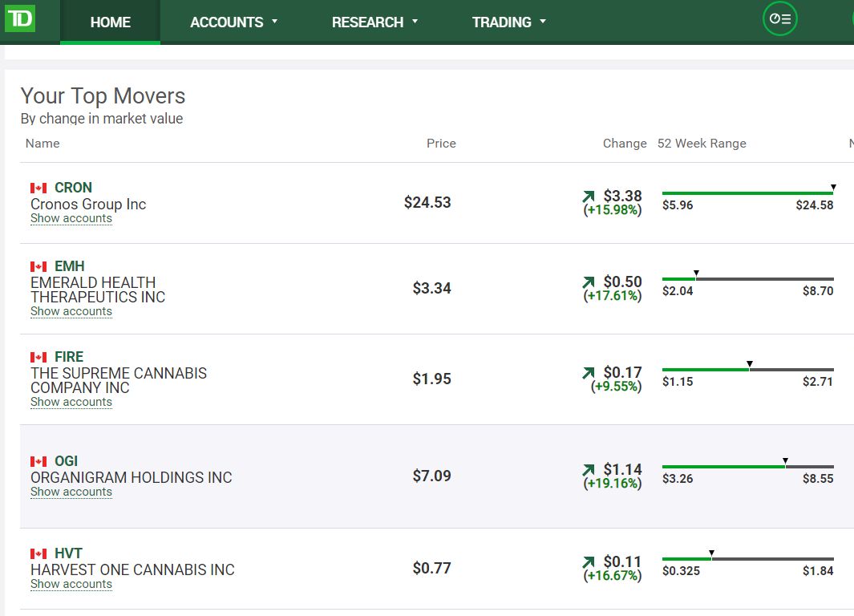Viewport: 854px width, 616px height.
Task: Show accounts for The Supreme Cannabis Company
Action: click(71, 402)
